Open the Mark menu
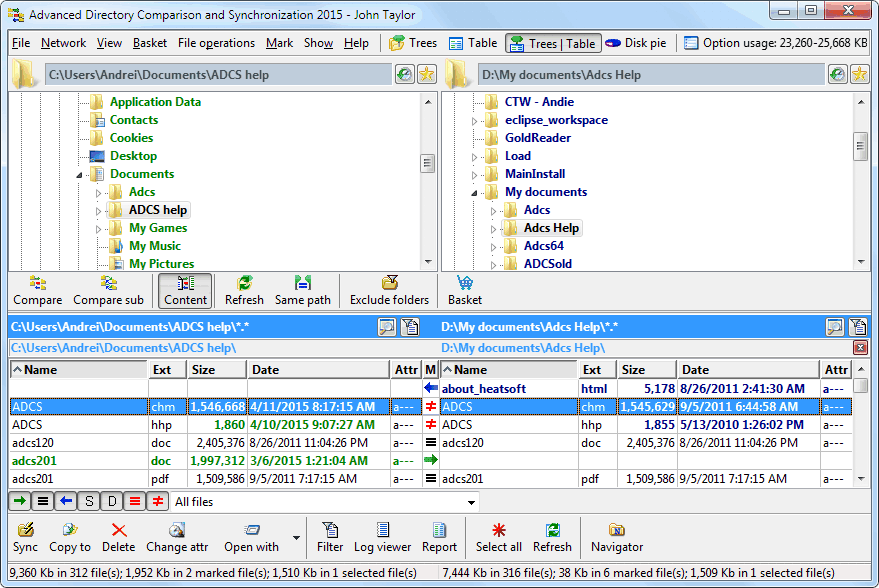This screenshot has height=588, width=879. coord(279,43)
